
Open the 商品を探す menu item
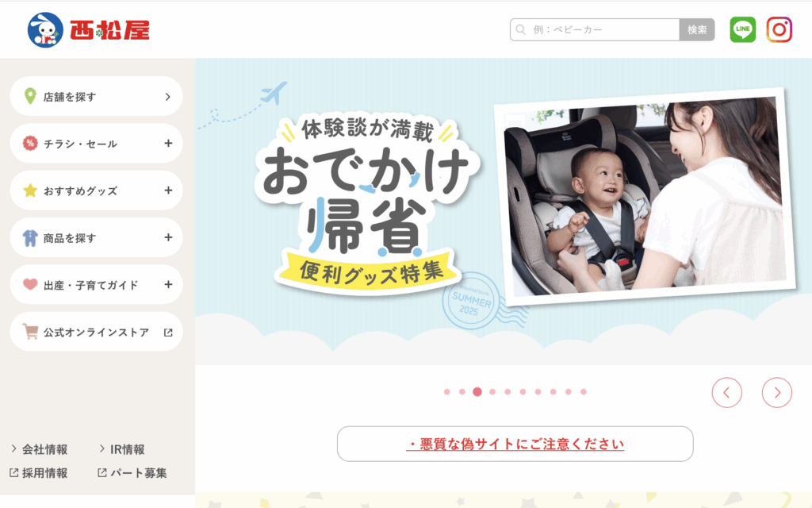pyautogui.click(x=96, y=237)
